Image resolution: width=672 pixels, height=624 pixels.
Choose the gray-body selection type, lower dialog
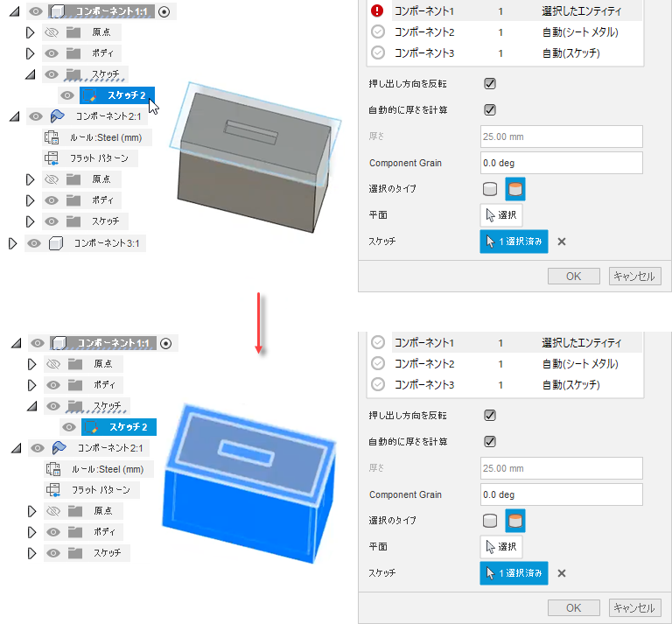(x=490, y=521)
